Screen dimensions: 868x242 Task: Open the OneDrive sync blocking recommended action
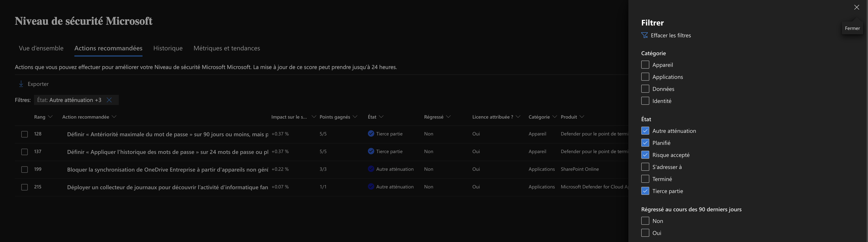[167, 170]
